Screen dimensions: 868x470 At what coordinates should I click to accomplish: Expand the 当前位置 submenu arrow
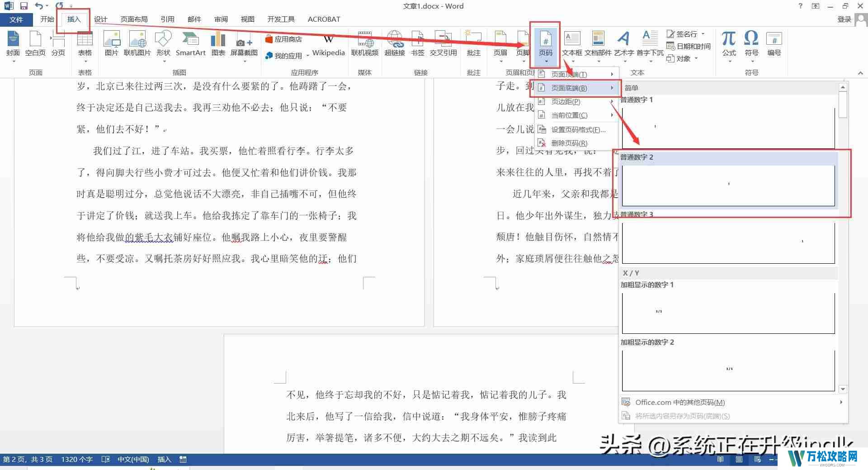click(x=613, y=115)
